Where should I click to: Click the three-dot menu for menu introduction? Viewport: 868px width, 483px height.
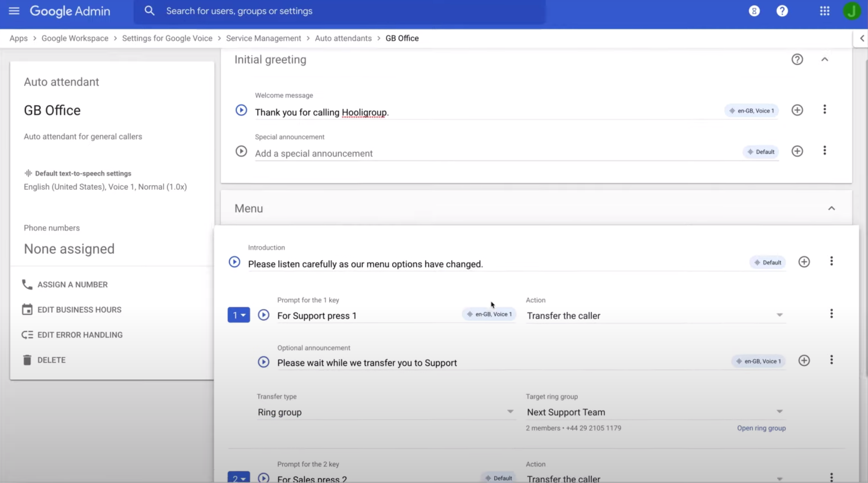[832, 262]
